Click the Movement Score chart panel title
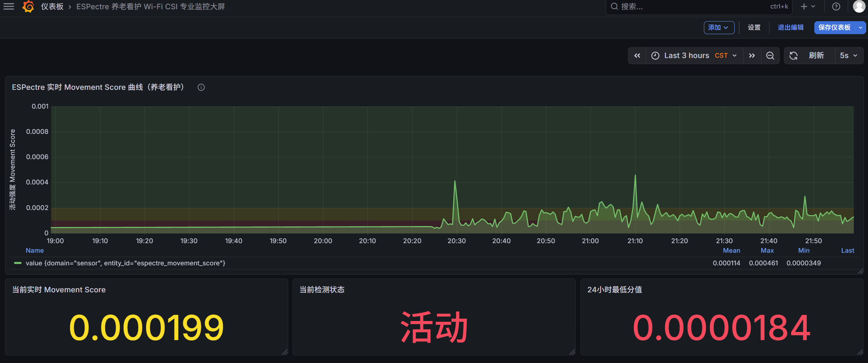 tap(99, 87)
